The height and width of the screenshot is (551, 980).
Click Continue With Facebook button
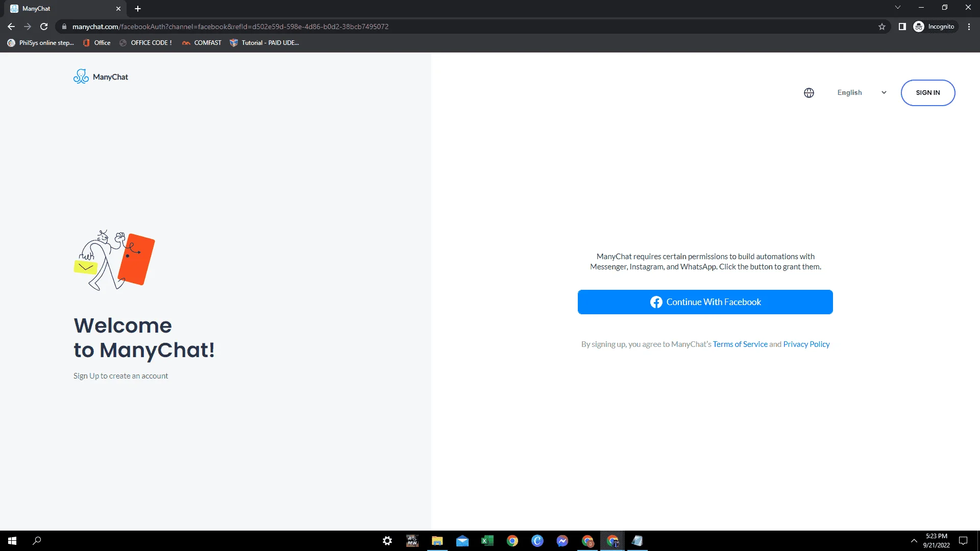click(x=705, y=302)
